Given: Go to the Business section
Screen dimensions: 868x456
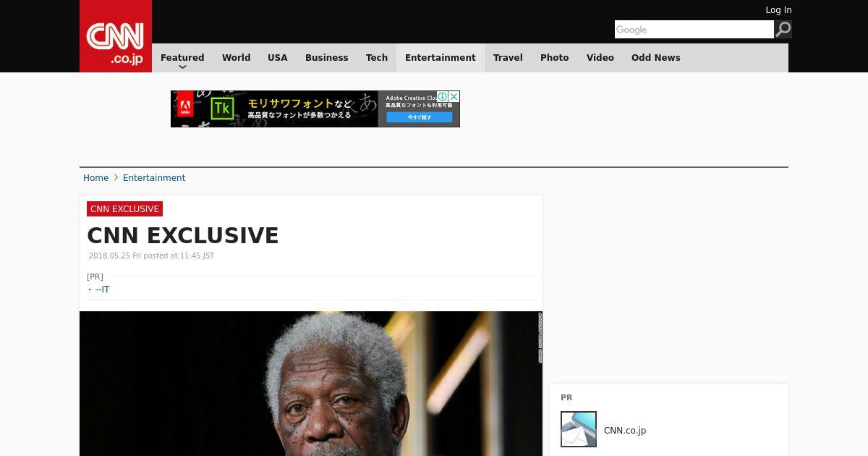Looking at the screenshot, I should click(327, 58).
